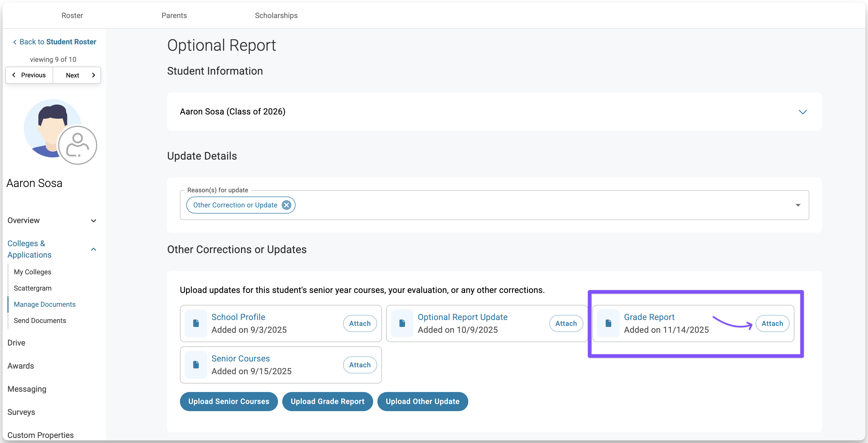Viewport: 868px width, 443px height.
Task: Click the School Profile document icon
Action: click(x=196, y=323)
